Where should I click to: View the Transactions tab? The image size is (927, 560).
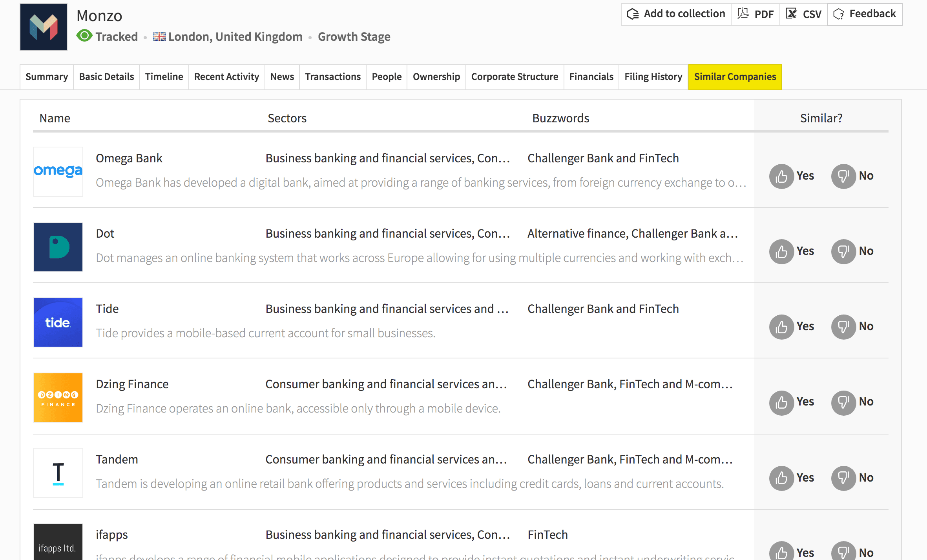coord(333,77)
